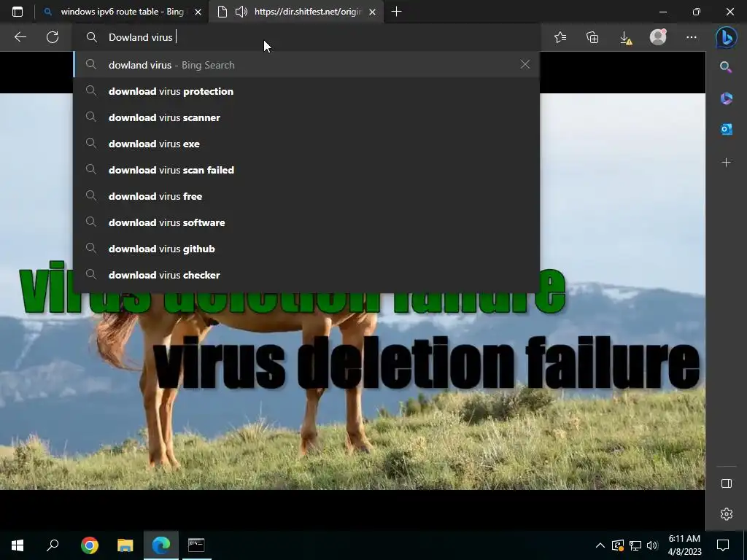Click the sidebar Search icon

click(x=726, y=66)
